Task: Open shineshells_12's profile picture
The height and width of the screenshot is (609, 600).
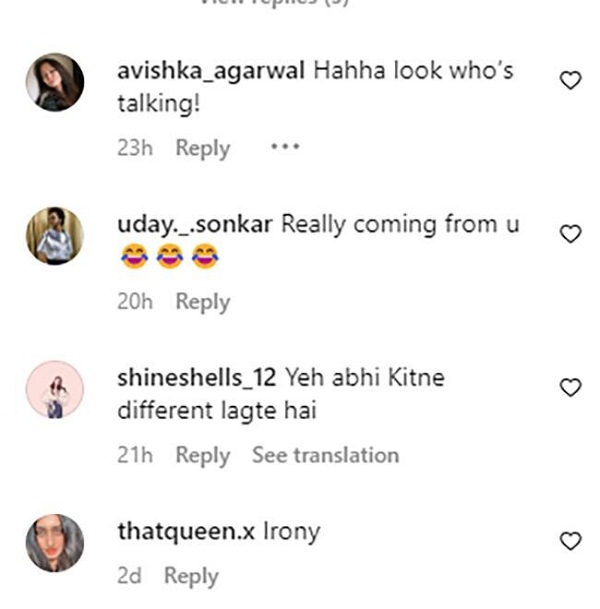Action: tap(55, 389)
